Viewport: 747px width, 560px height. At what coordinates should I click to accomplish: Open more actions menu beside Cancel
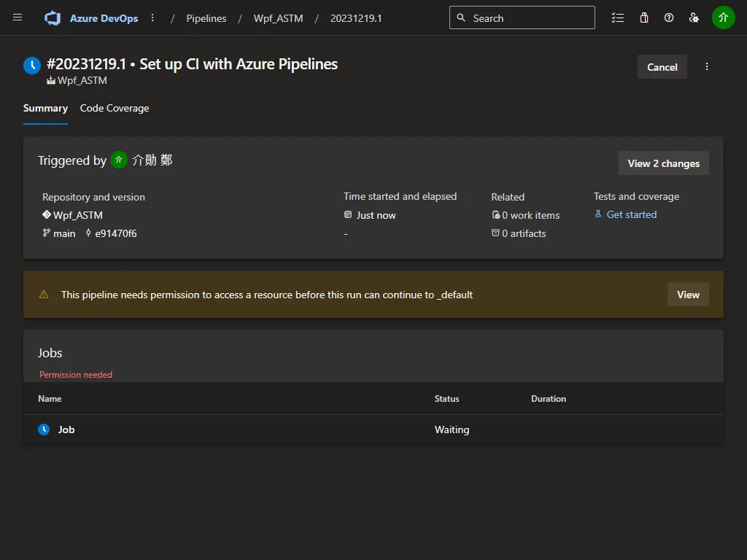[706, 66]
